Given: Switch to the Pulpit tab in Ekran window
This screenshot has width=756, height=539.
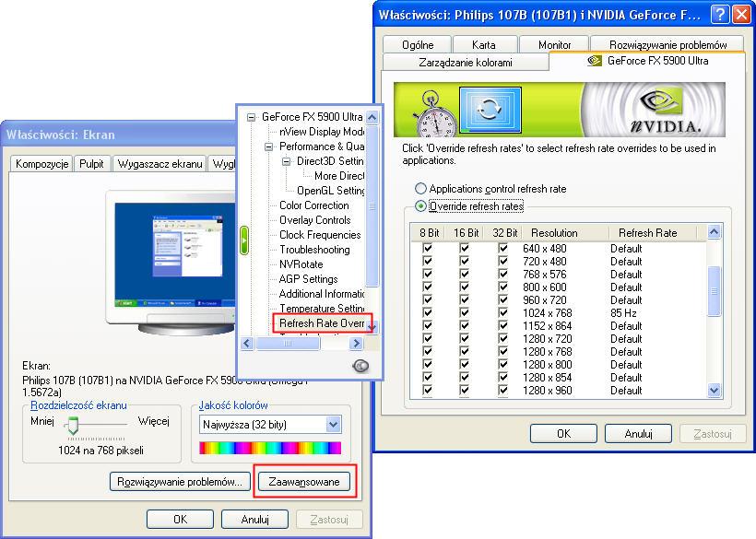Looking at the screenshot, I should tap(91, 164).
